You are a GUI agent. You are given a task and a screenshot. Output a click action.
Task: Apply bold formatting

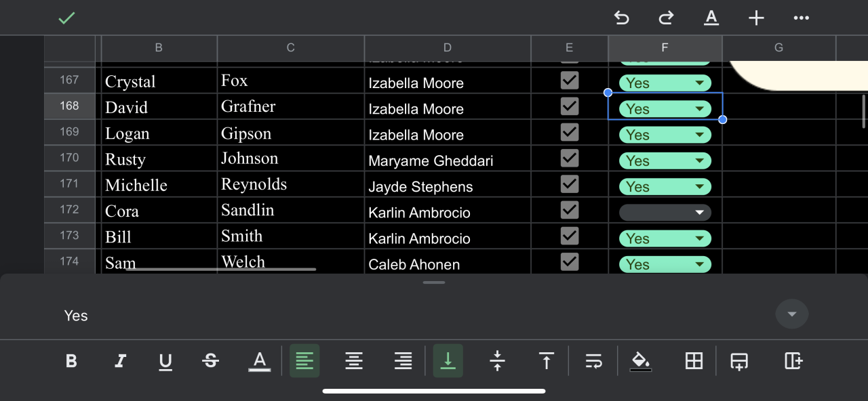(x=71, y=361)
